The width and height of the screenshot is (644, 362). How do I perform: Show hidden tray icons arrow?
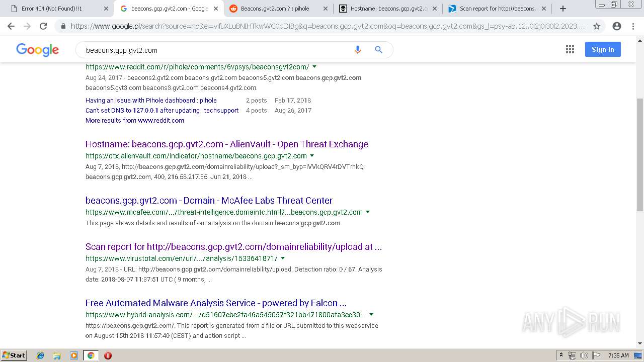pyautogui.click(x=561, y=355)
